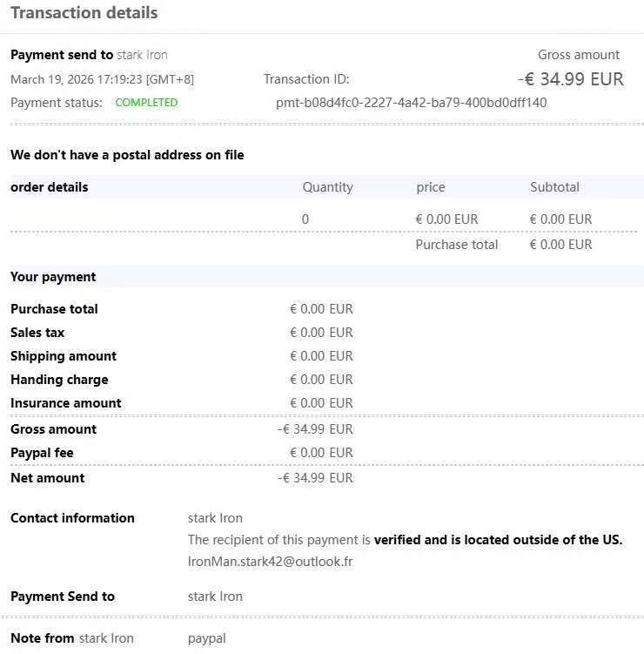Click the quantity value 0 in order row

point(305,219)
